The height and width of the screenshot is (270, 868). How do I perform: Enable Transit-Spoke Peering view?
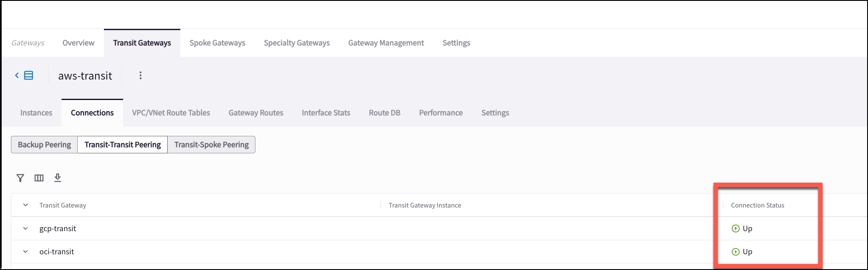click(211, 144)
